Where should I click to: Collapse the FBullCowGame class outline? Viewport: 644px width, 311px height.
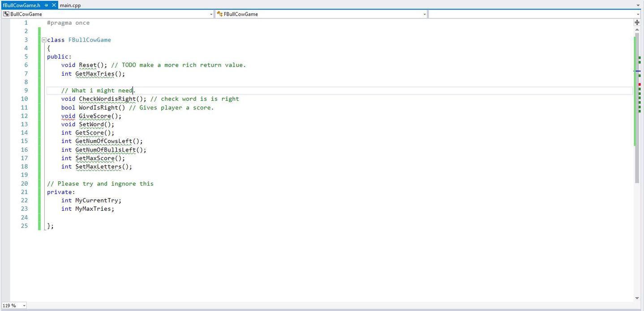click(x=44, y=40)
